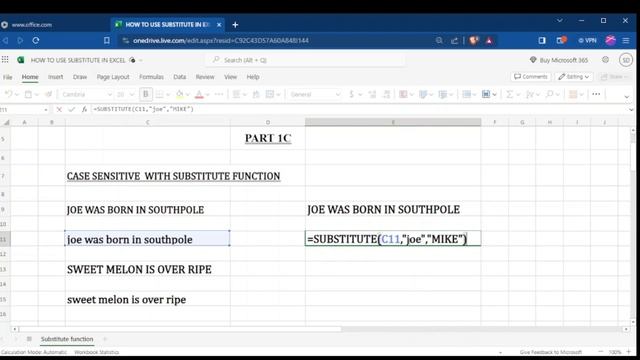This screenshot has height=360, width=640.
Task: Open the File tab
Action: (x=7, y=77)
